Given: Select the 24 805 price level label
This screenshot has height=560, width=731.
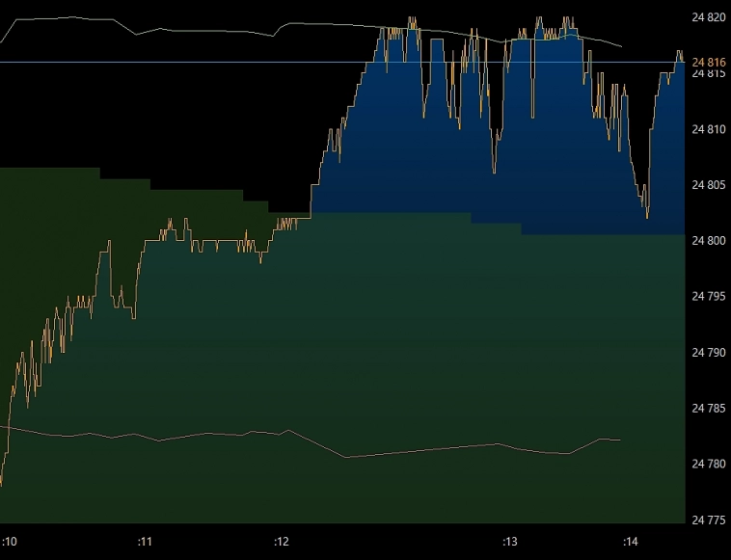Looking at the screenshot, I should coord(709,185).
